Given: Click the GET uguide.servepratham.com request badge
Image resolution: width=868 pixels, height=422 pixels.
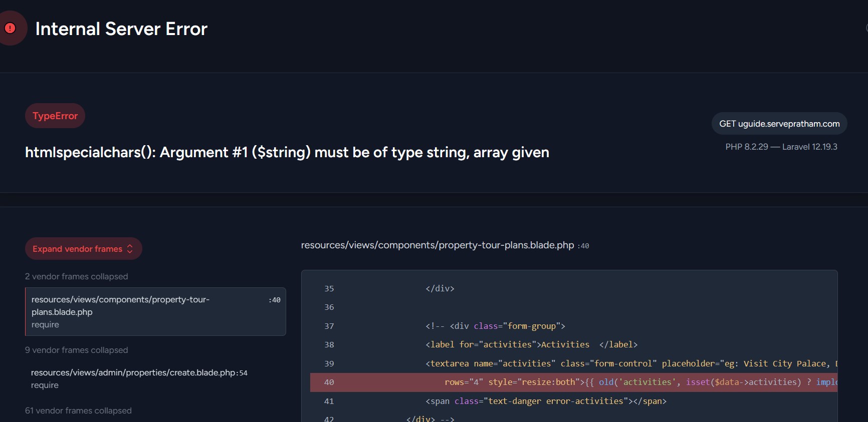Looking at the screenshot, I should click(x=779, y=124).
